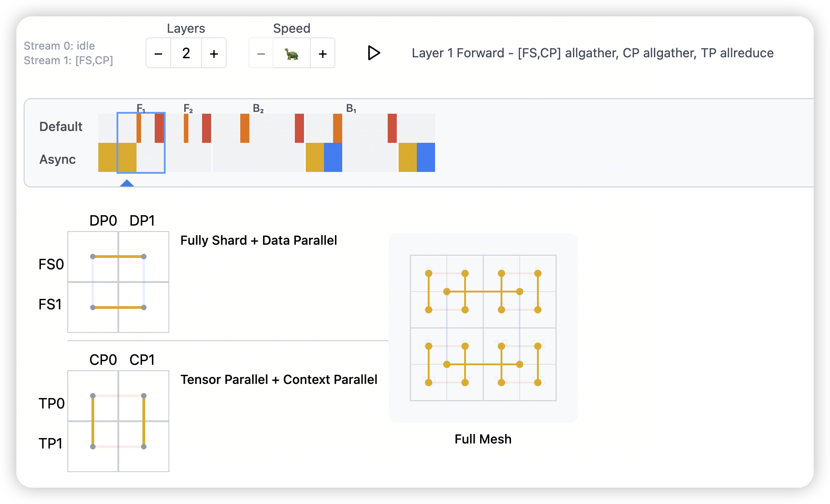The image size is (830, 504).
Task: Click the Layers value showing 2
Action: (x=186, y=54)
